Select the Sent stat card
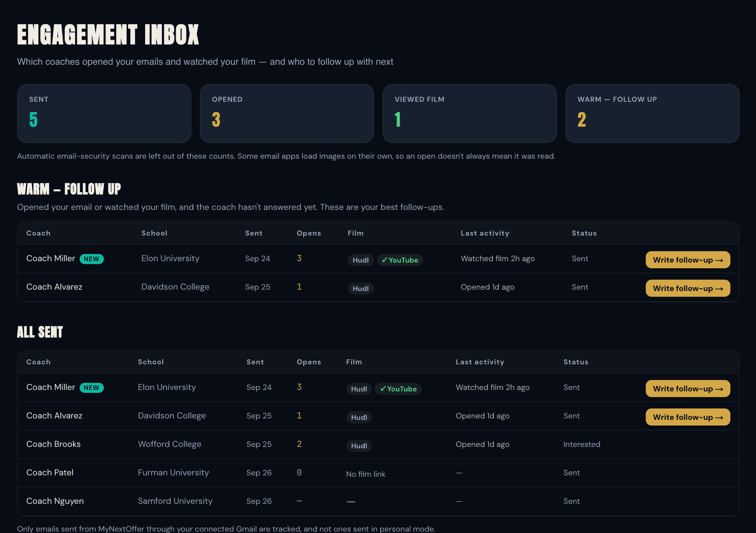 [104, 114]
